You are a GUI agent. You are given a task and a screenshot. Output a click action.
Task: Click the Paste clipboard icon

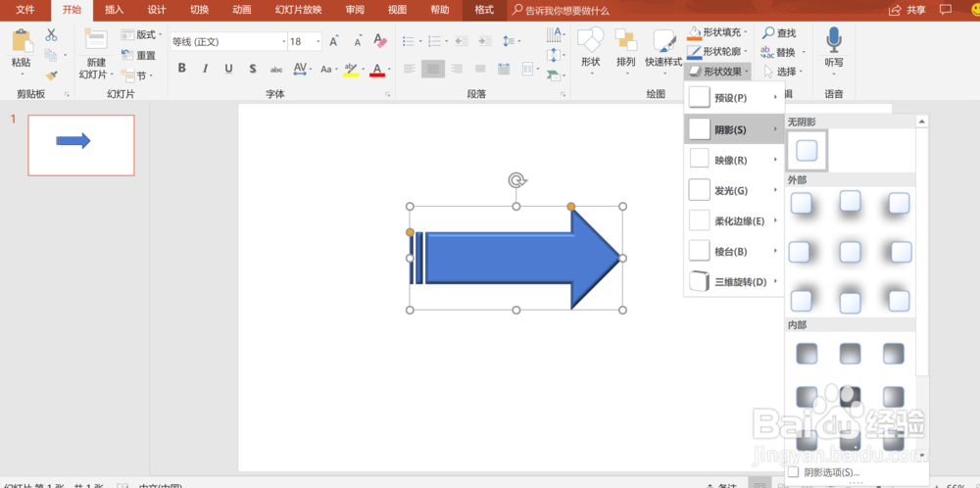point(23,40)
